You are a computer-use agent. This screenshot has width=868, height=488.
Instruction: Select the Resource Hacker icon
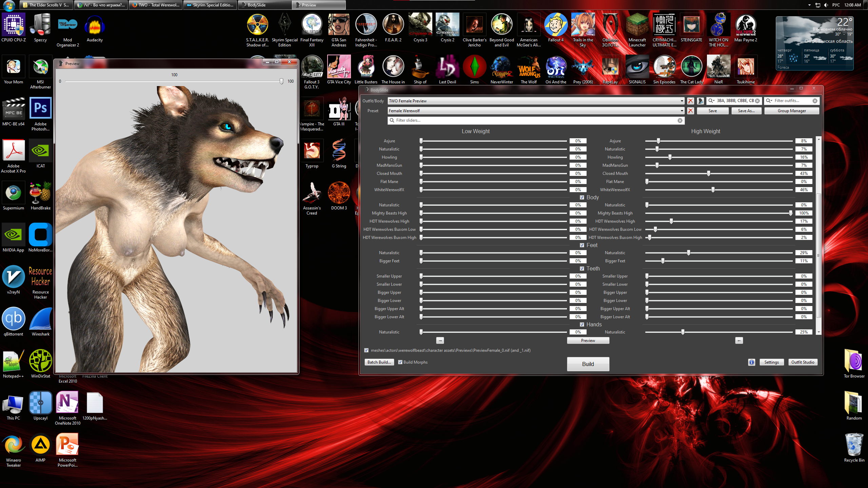[41, 282]
